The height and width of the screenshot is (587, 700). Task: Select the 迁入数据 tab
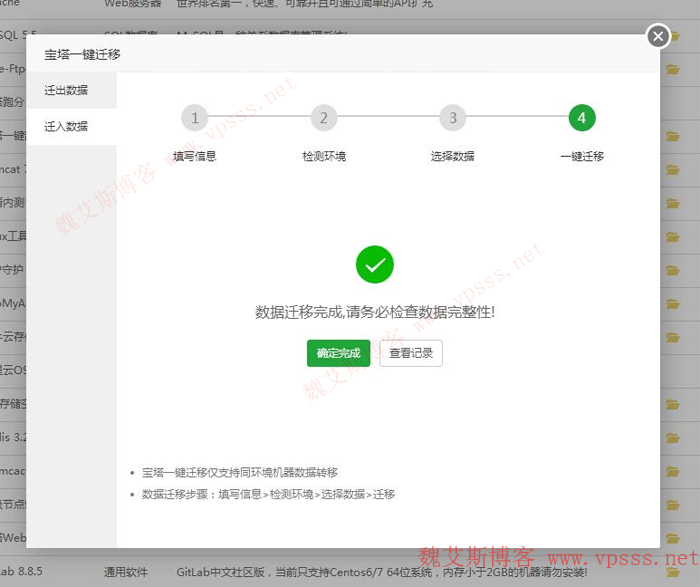point(66,127)
